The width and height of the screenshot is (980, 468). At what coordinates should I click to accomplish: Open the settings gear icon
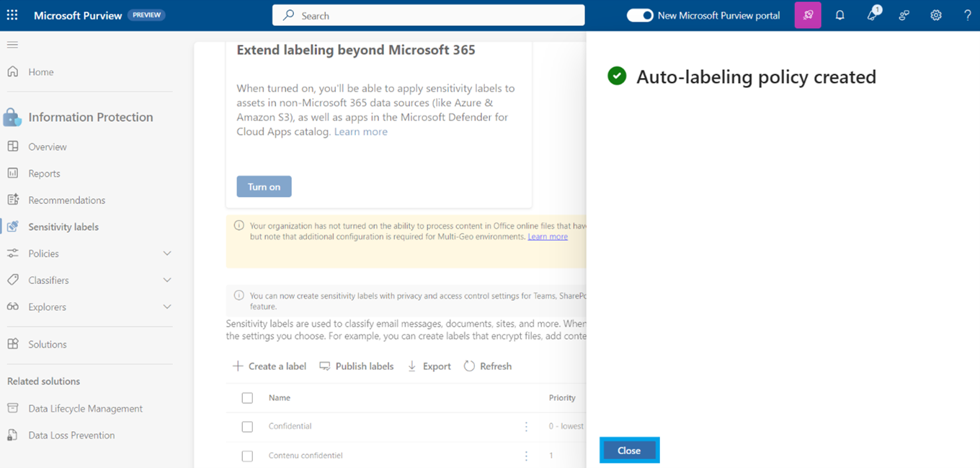point(936,15)
